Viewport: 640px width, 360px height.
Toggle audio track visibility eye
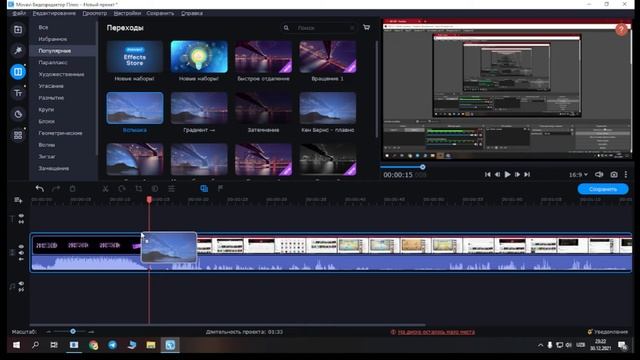pyautogui.click(x=21, y=283)
